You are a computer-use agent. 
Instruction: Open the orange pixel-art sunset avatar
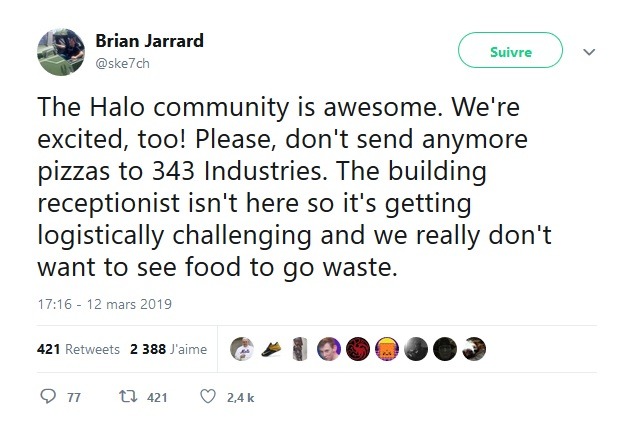387,349
